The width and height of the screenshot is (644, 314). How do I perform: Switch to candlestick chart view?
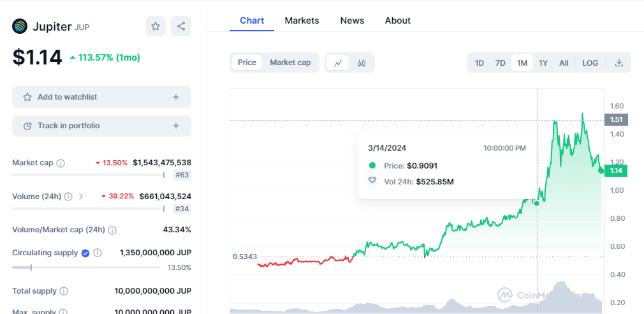(362, 63)
